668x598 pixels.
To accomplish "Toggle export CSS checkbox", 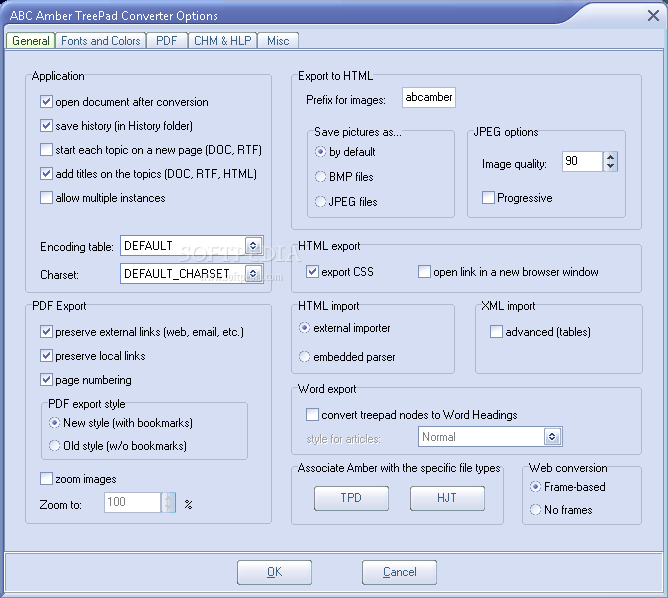I will coord(312,272).
